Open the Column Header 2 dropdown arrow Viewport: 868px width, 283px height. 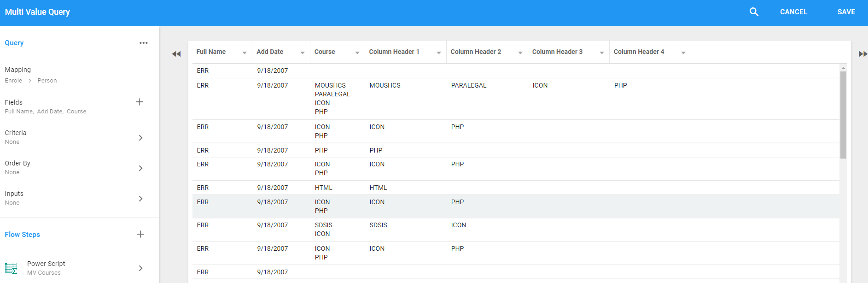[x=520, y=53]
